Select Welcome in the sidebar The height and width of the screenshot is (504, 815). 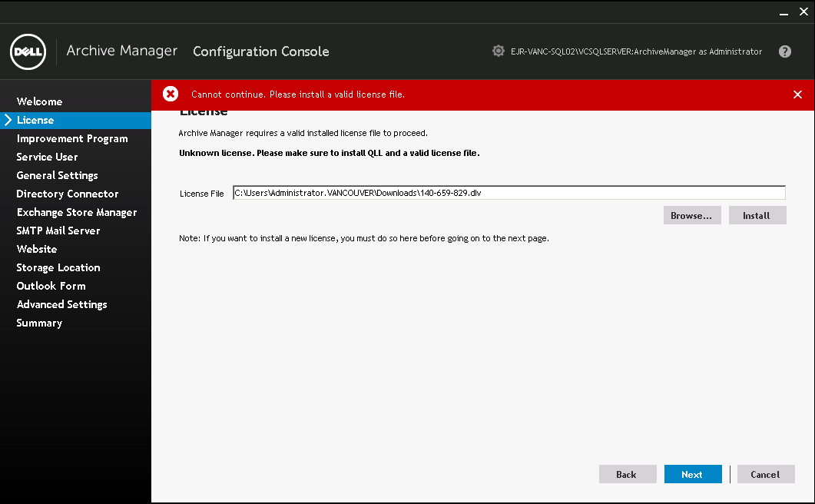39,101
